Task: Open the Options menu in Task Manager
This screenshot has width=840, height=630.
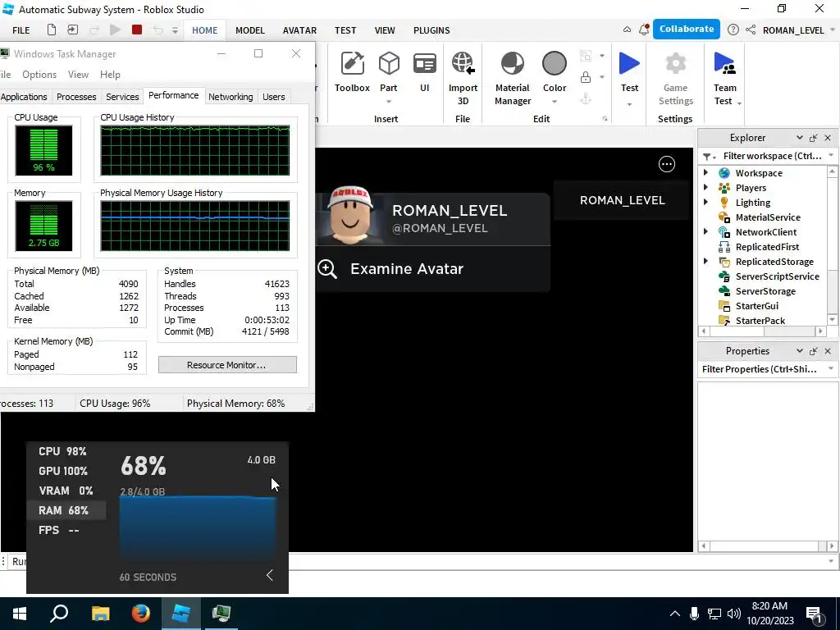Action: [39, 75]
